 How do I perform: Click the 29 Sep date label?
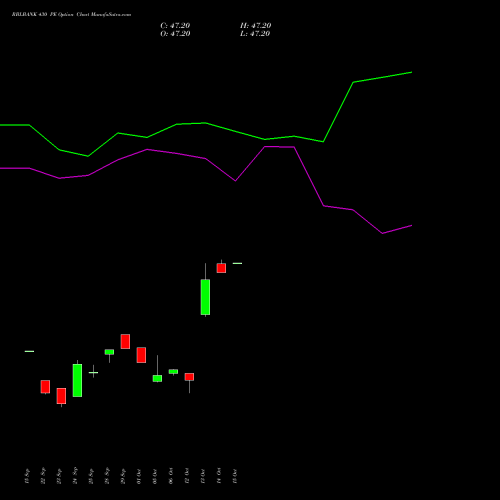(x=123, y=476)
